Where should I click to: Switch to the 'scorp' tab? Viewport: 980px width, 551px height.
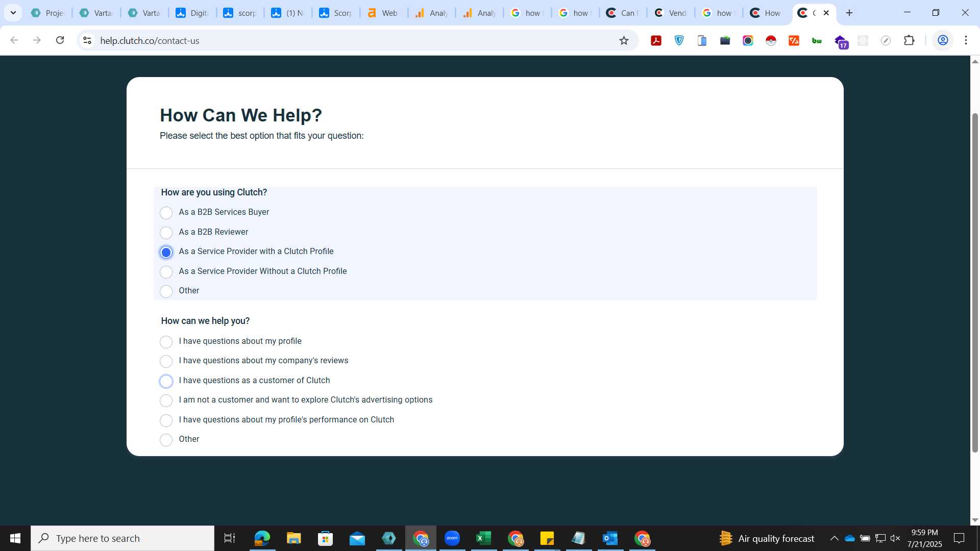240,13
